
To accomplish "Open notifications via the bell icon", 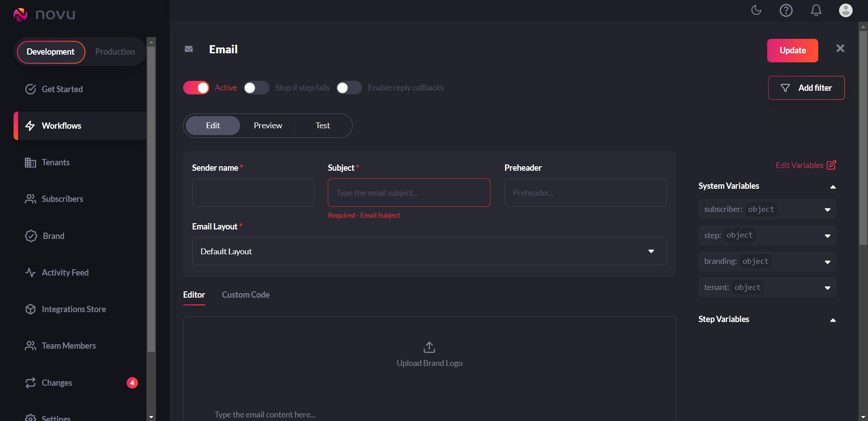I will coord(816,10).
